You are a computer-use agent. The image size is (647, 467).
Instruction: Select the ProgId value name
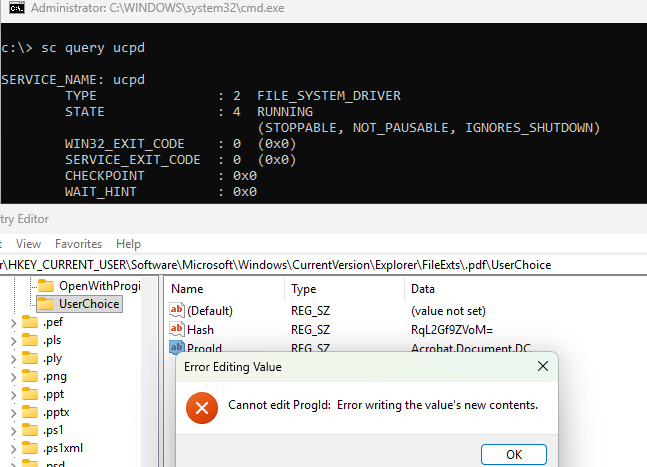(204, 348)
